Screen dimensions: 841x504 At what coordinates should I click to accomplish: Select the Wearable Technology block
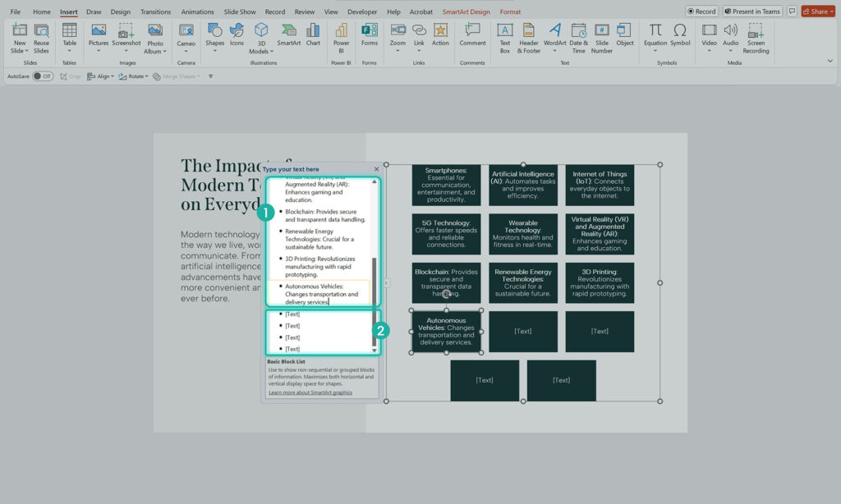click(523, 234)
